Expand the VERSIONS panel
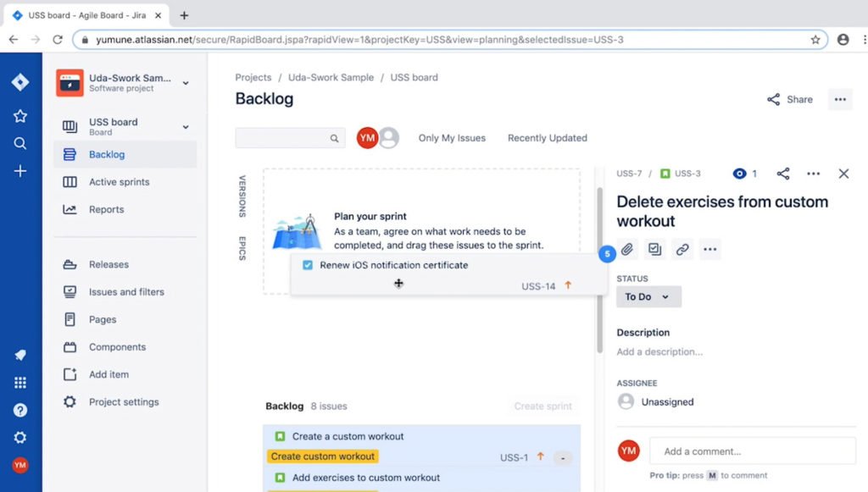868x492 pixels. click(242, 196)
